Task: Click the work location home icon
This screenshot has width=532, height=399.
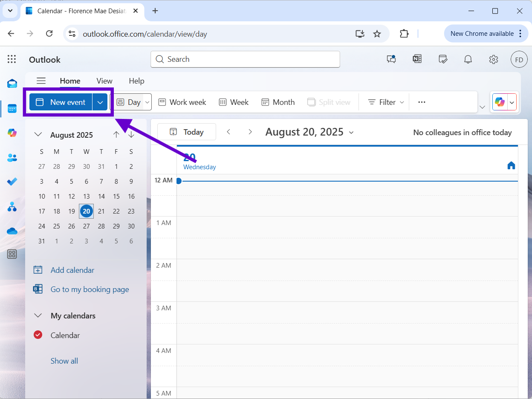Action: pyautogui.click(x=511, y=165)
